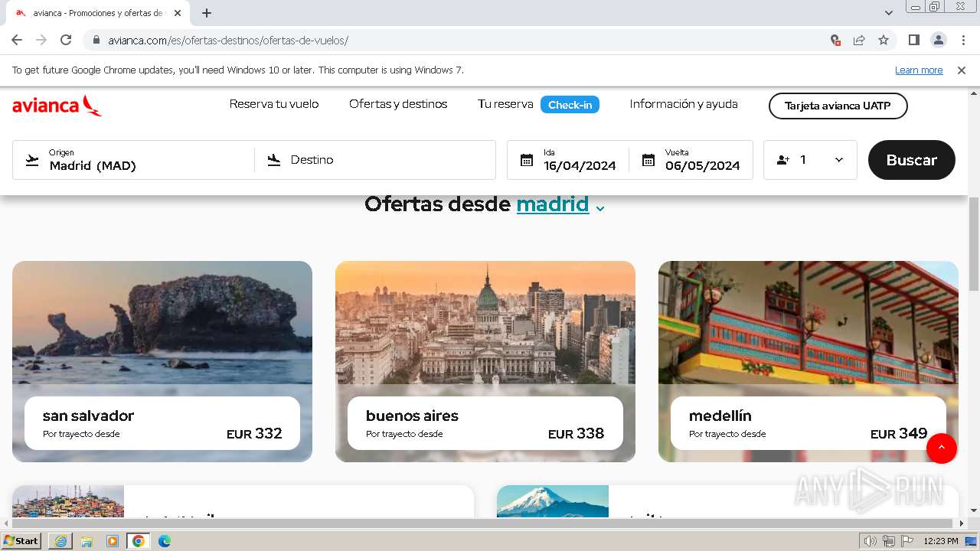Click the Vuelta date 06/05/2024 field
Screen dimensions: 980x551
tap(691, 160)
